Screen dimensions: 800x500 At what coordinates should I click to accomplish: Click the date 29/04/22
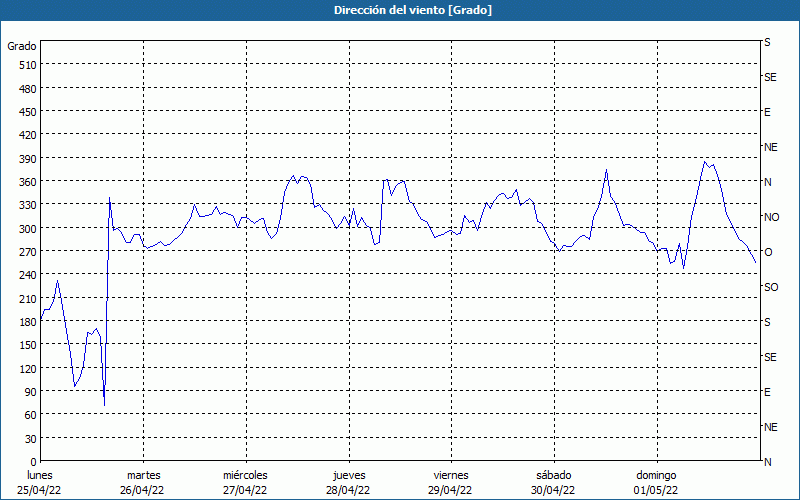coord(450,490)
